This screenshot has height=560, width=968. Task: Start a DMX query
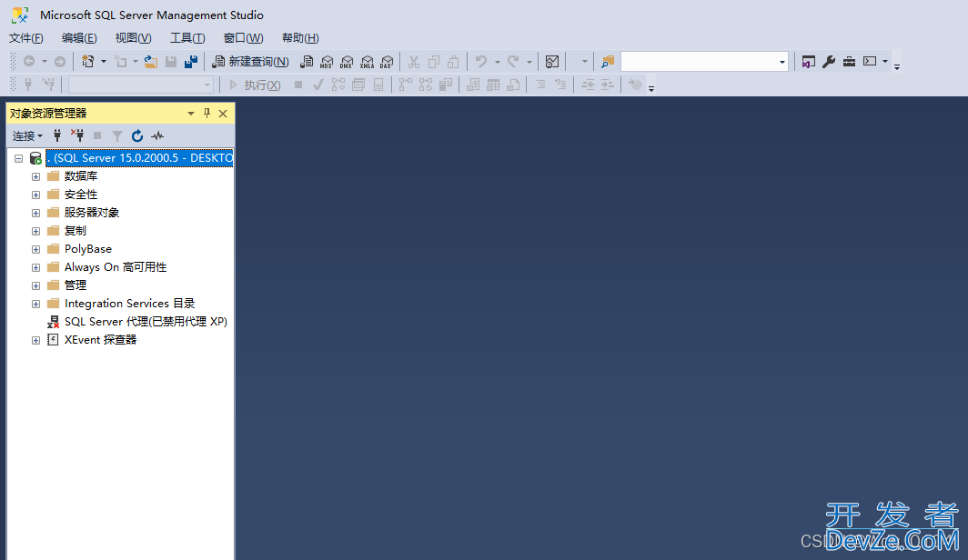click(x=347, y=62)
